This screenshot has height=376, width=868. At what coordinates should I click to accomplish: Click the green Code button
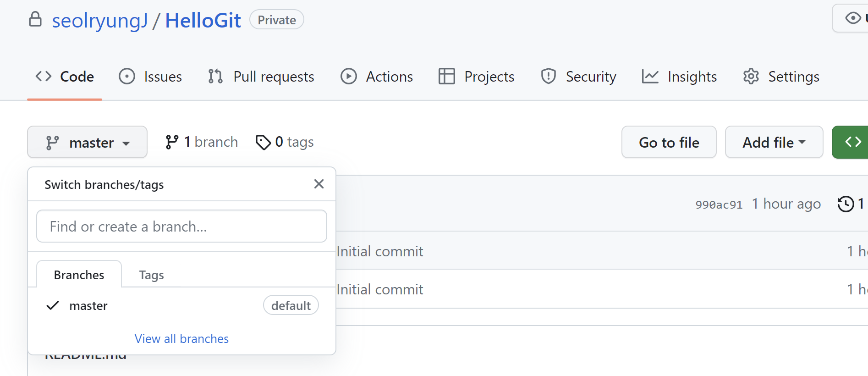tap(851, 142)
